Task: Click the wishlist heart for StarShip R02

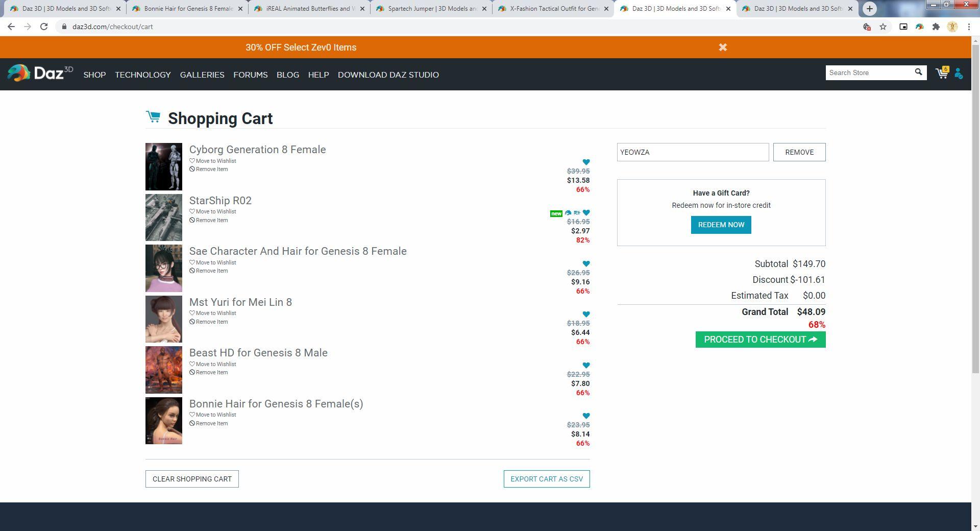Action: [x=586, y=212]
